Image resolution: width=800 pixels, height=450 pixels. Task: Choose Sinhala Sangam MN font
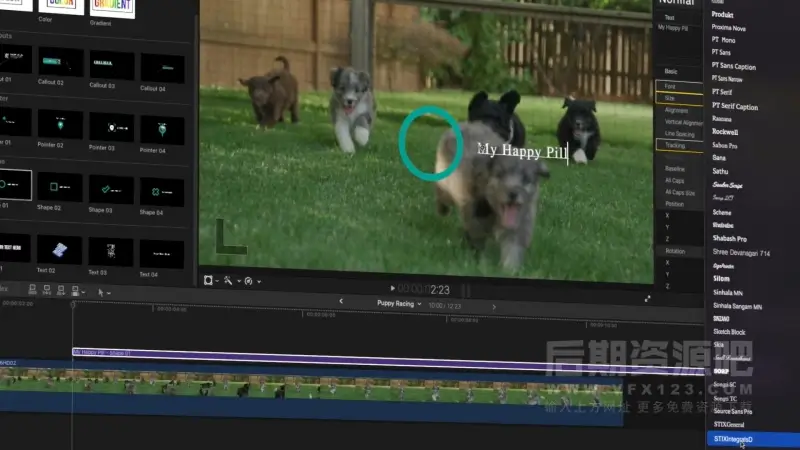pyautogui.click(x=737, y=306)
